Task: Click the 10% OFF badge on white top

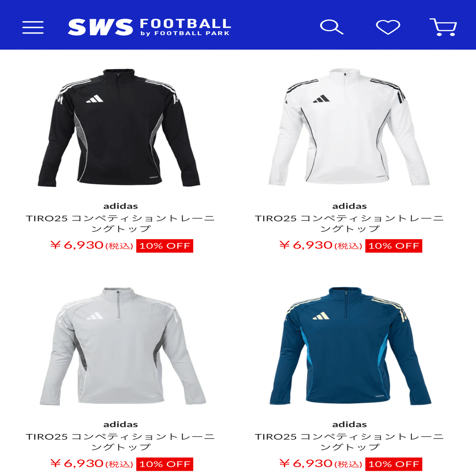Action: (393, 246)
